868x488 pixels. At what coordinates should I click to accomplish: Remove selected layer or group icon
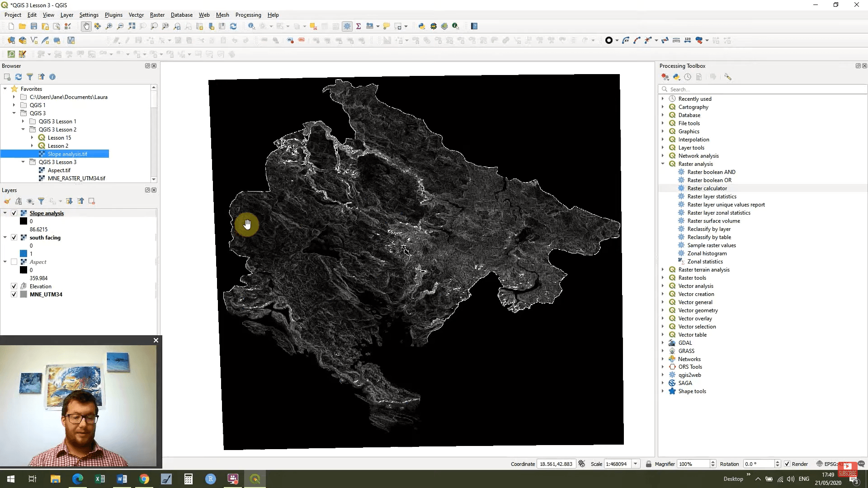[x=92, y=201]
